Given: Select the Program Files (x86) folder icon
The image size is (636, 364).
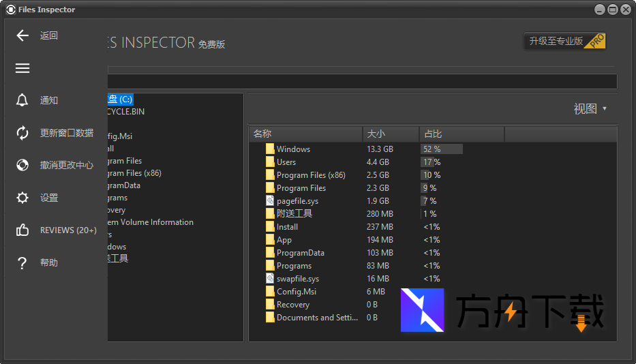Looking at the screenshot, I should (x=270, y=175).
